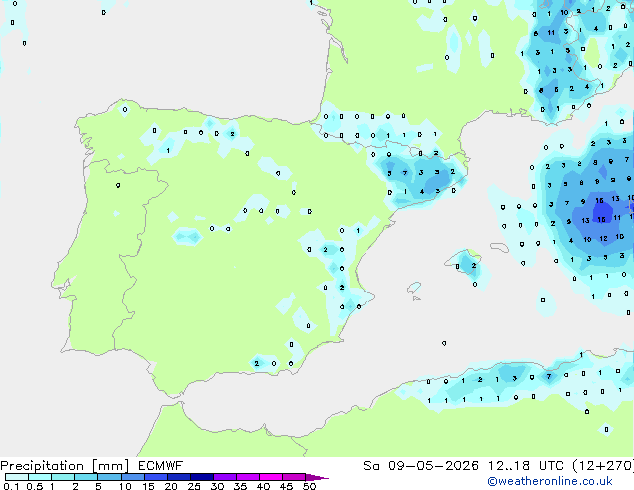Click the legend swatch between 1 and 2
The width and height of the screenshot is (634, 490).
63,477
